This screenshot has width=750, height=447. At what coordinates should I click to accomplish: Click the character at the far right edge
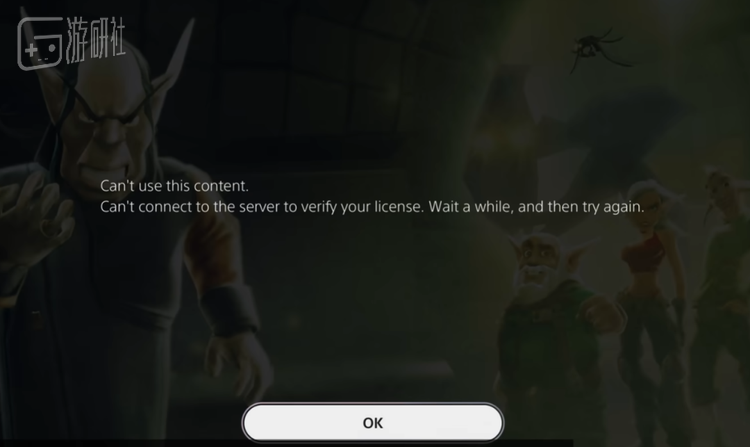(725, 287)
